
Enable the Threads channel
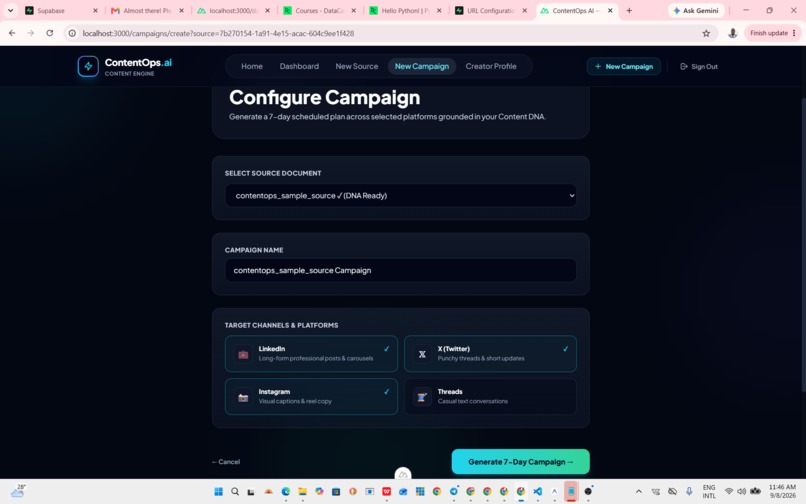(x=490, y=397)
